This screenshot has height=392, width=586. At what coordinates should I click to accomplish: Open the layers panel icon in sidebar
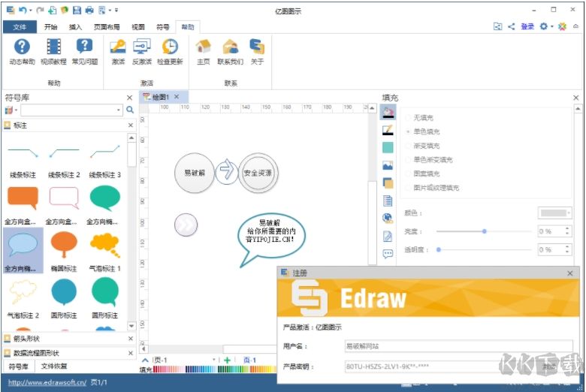[388, 183]
